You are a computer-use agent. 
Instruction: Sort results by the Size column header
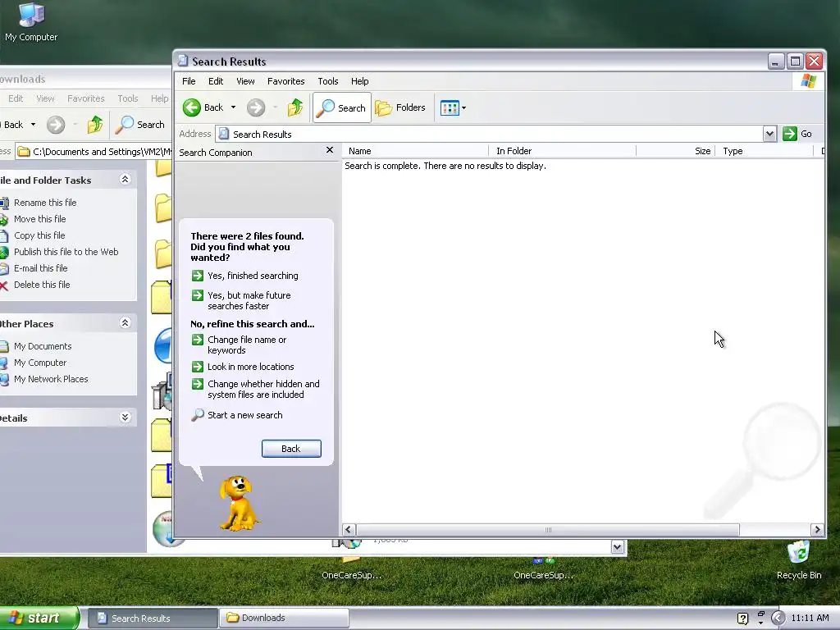click(x=676, y=151)
